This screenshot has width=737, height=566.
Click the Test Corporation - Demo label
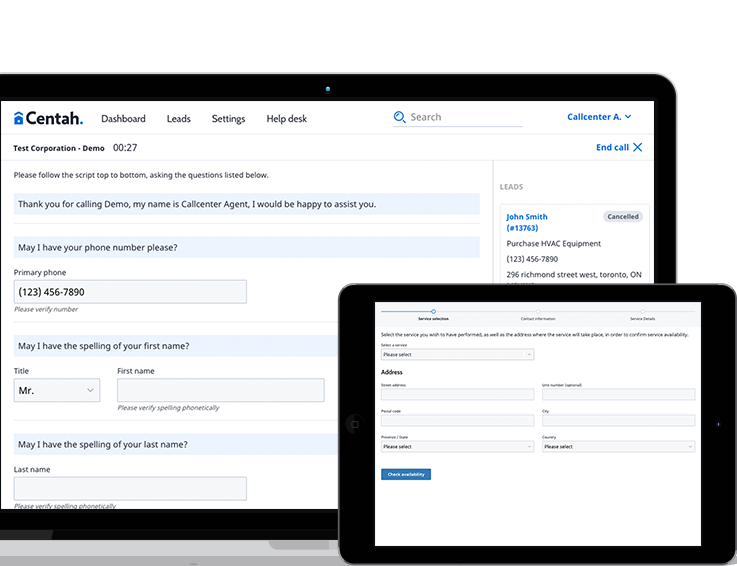pyautogui.click(x=59, y=148)
